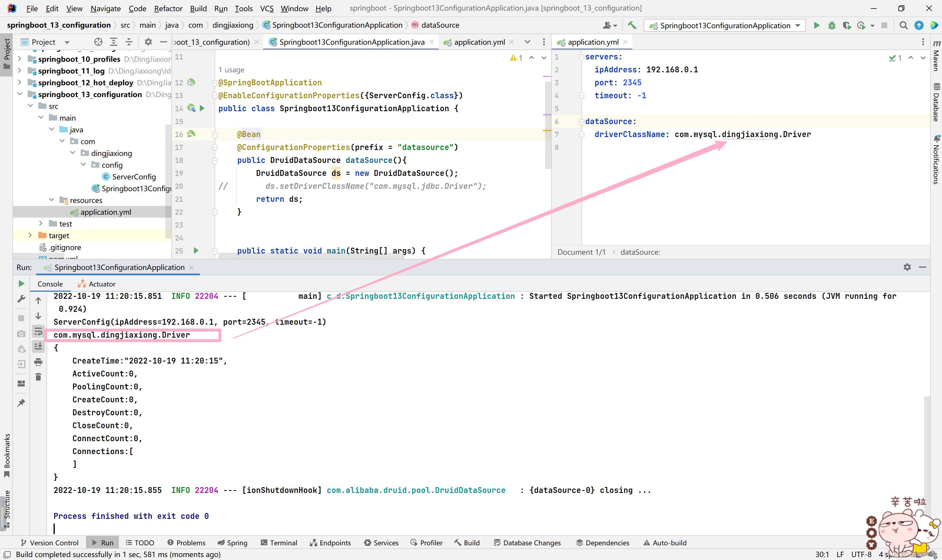The height and width of the screenshot is (560, 942).
Task: Open the Services tool window
Action: (x=381, y=543)
